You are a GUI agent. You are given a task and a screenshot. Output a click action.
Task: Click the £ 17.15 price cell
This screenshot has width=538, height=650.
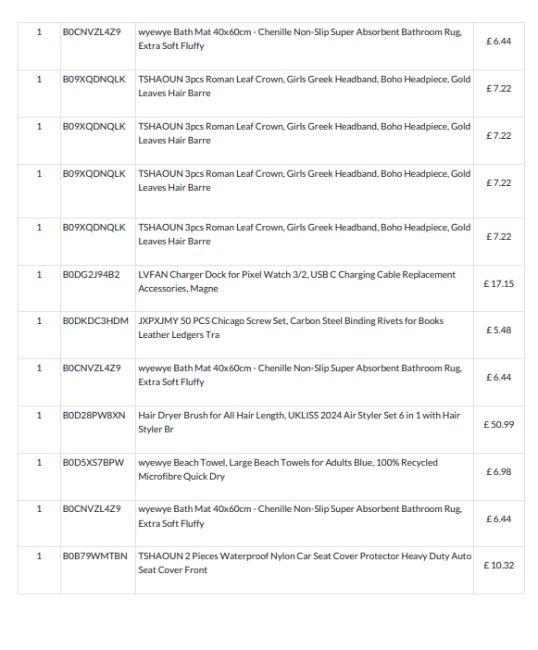pos(499,284)
